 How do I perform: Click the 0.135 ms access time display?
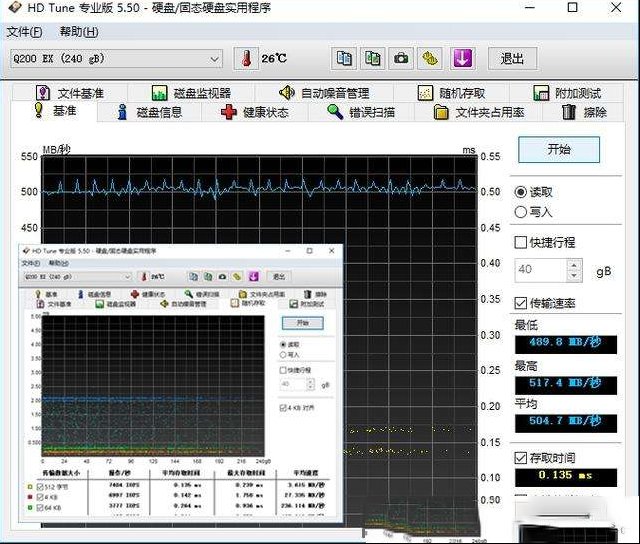click(566, 476)
